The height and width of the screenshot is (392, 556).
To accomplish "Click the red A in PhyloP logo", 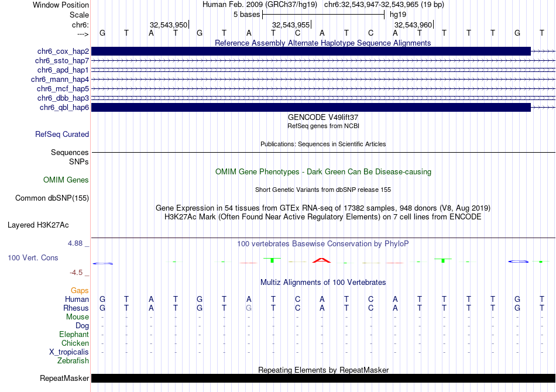I will pos(322,260).
